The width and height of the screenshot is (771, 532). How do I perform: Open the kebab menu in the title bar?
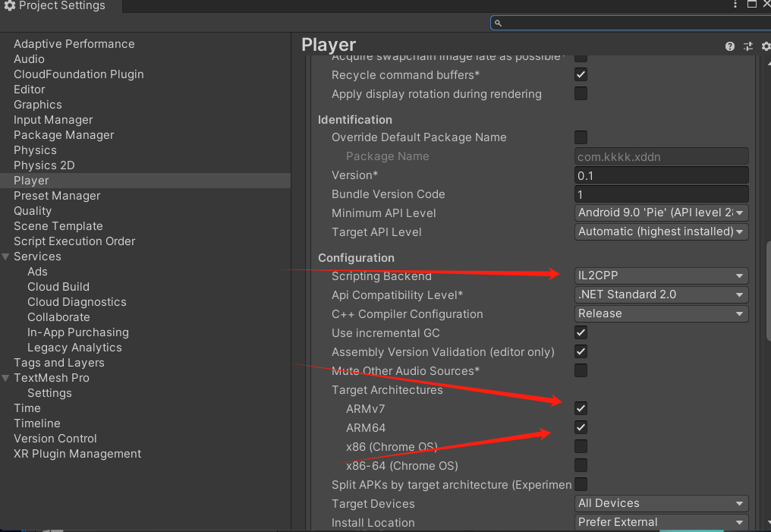click(735, 5)
